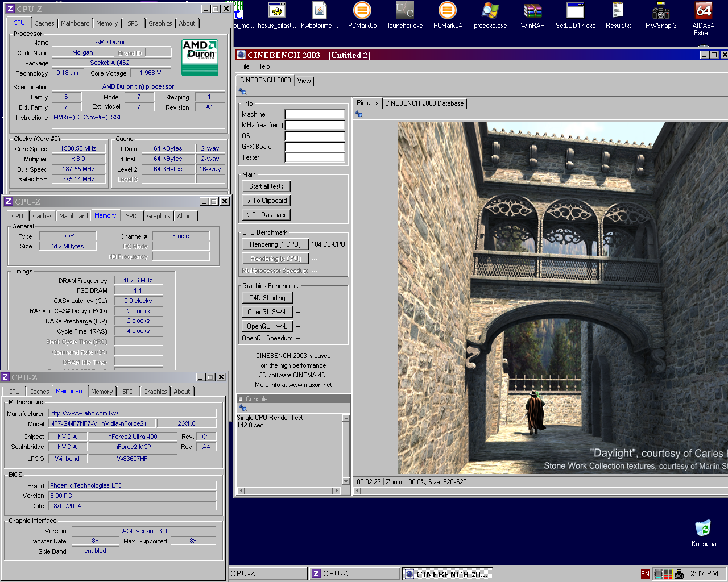Click the AMD Duron processor logo
The width and height of the screenshot is (728, 582).
200,57
